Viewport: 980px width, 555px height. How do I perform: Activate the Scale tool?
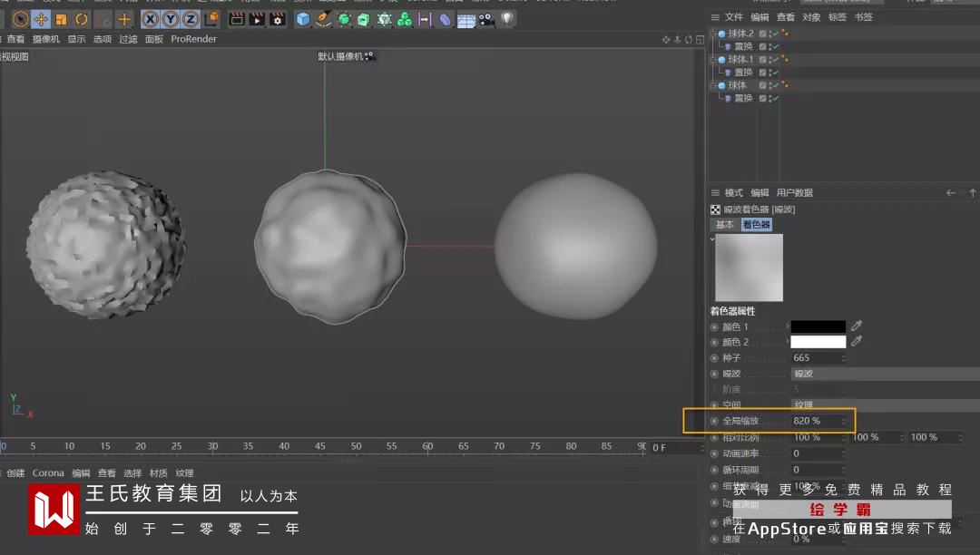coord(62,19)
